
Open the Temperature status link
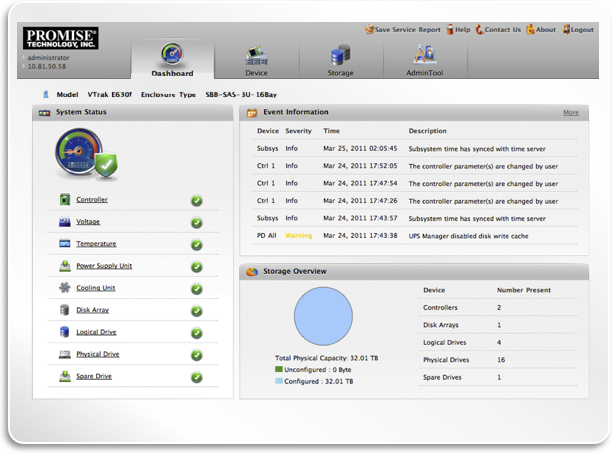click(96, 244)
